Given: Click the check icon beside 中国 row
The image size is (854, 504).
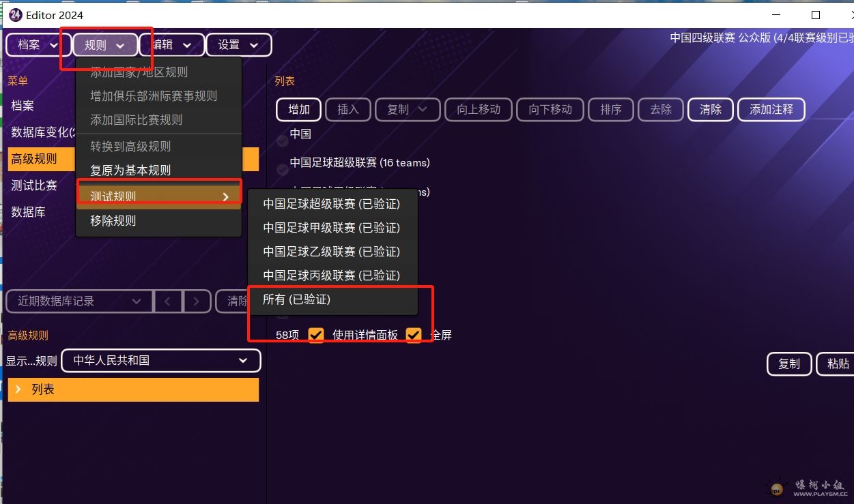Looking at the screenshot, I should click(x=282, y=140).
